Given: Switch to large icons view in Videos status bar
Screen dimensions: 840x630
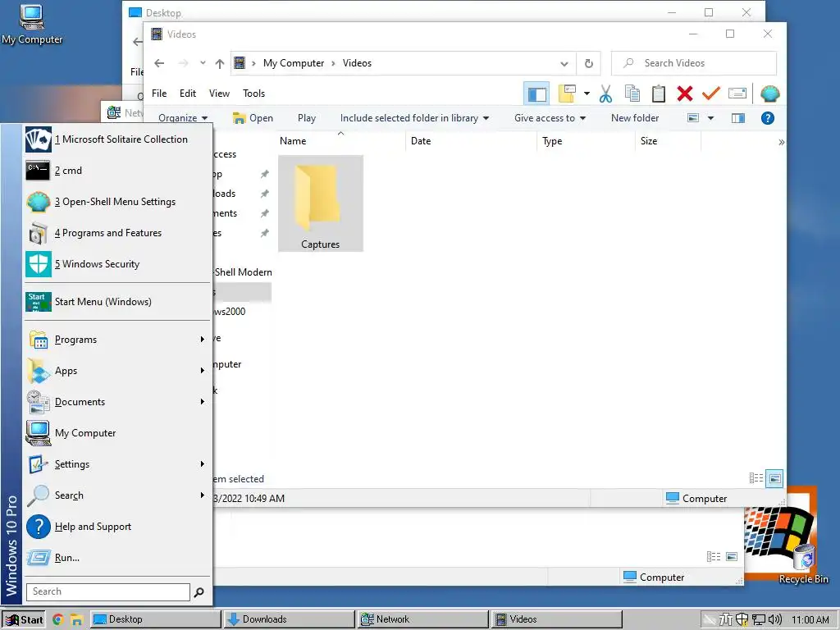Looking at the screenshot, I should tap(774, 478).
